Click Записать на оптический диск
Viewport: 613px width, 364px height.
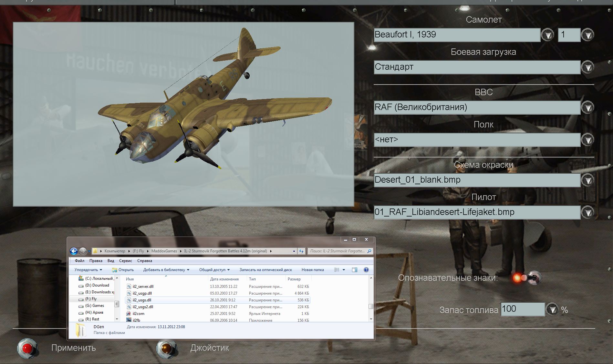[266, 270]
